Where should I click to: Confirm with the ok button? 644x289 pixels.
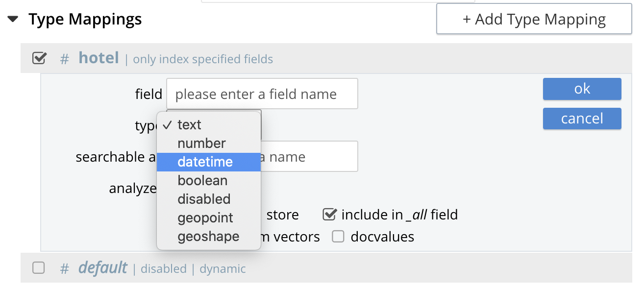(582, 89)
